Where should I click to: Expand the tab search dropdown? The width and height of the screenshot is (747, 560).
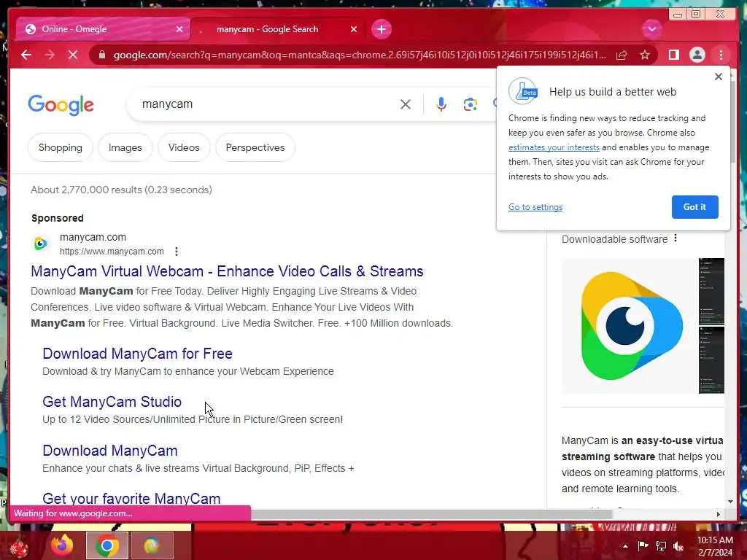651,29
